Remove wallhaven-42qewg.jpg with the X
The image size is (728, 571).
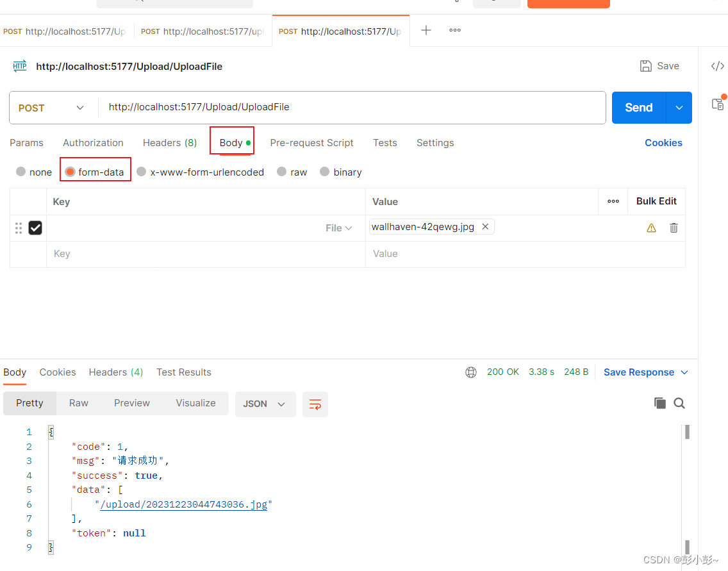(485, 227)
